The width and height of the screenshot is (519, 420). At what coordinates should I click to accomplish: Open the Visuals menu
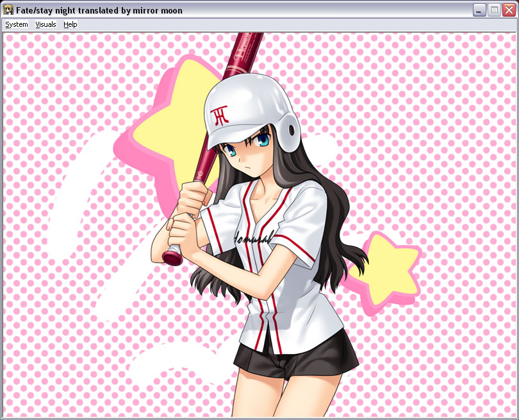tap(45, 24)
